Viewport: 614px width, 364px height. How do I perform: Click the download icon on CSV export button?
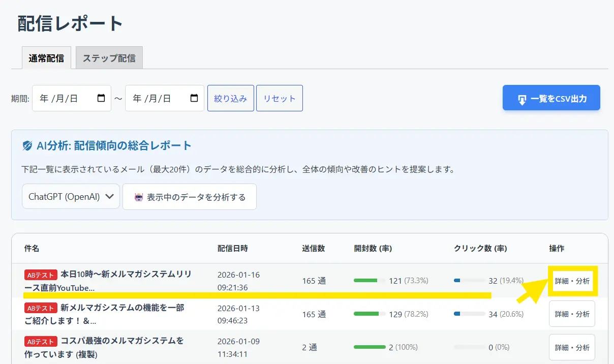(x=522, y=99)
